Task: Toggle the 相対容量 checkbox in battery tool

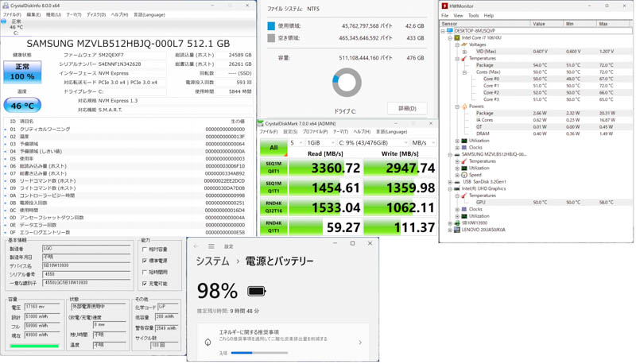Action: pyautogui.click(x=145, y=250)
